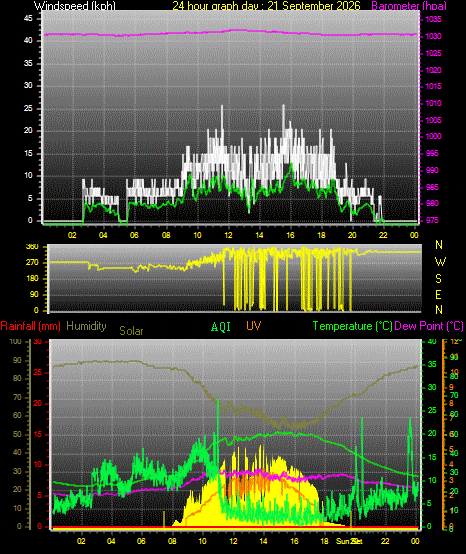Click the 45 kph windspeed tick
This screenshot has width=466, height=554.
click(28, 18)
